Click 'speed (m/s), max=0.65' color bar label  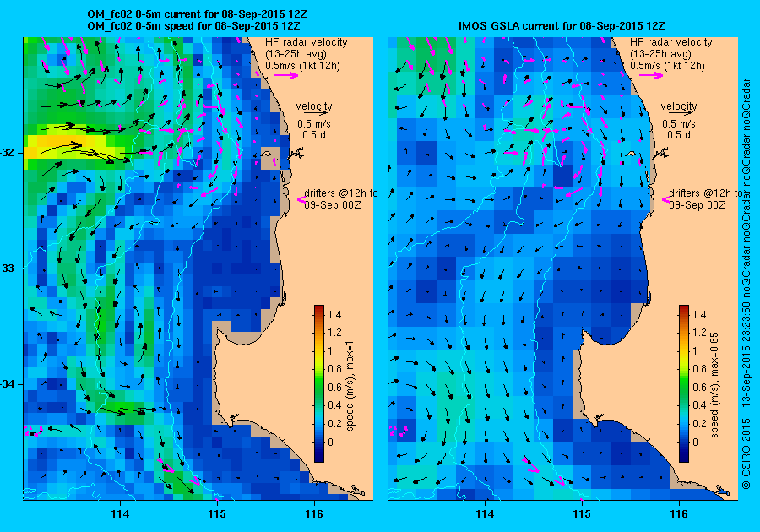pos(714,385)
